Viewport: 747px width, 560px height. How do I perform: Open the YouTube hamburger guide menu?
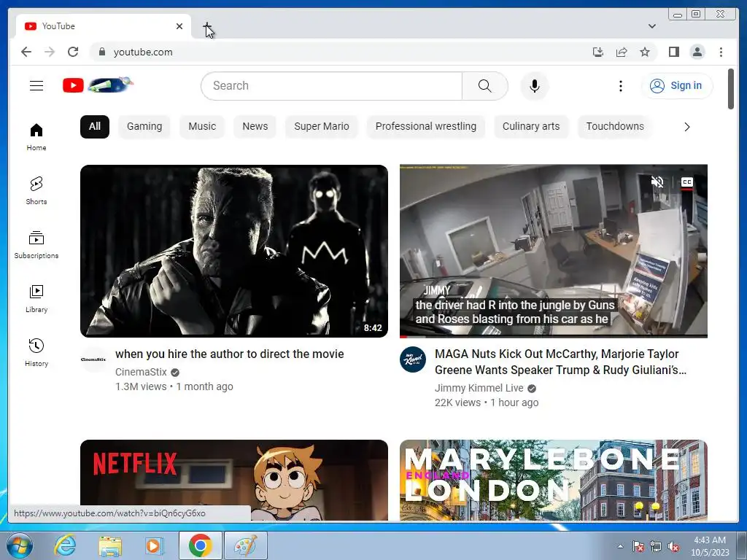click(36, 86)
